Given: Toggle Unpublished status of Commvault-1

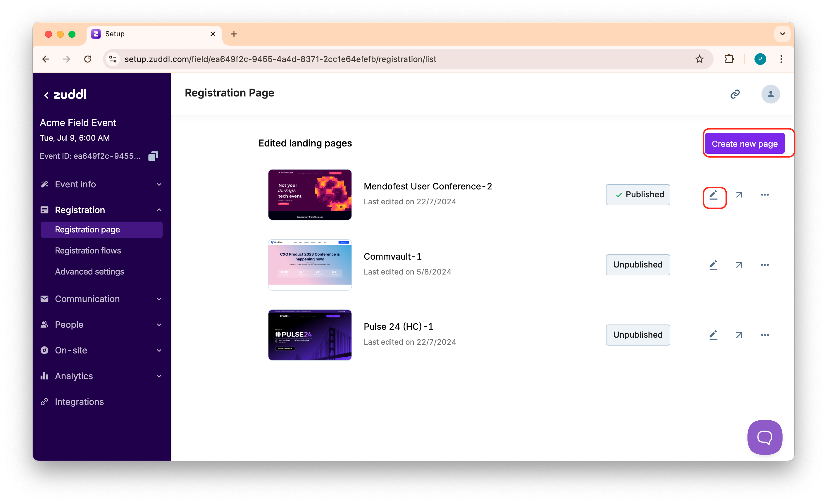Looking at the screenshot, I should 638,265.
